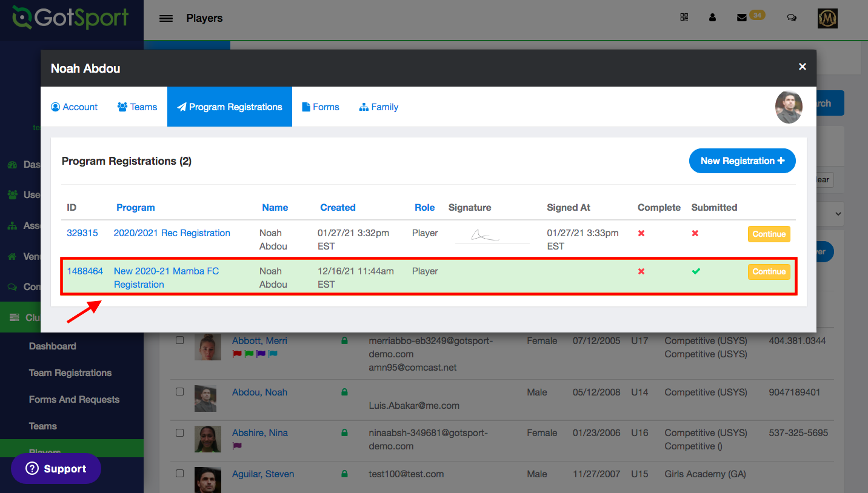This screenshot has width=868, height=493.
Task: Click Dashboard gauge icon in sidebar
Action: (x=12, y=164)
